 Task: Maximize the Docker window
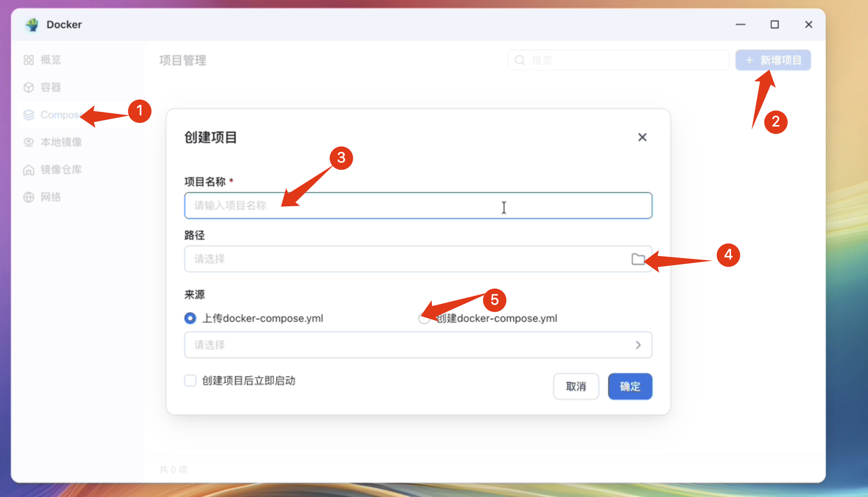775,25
